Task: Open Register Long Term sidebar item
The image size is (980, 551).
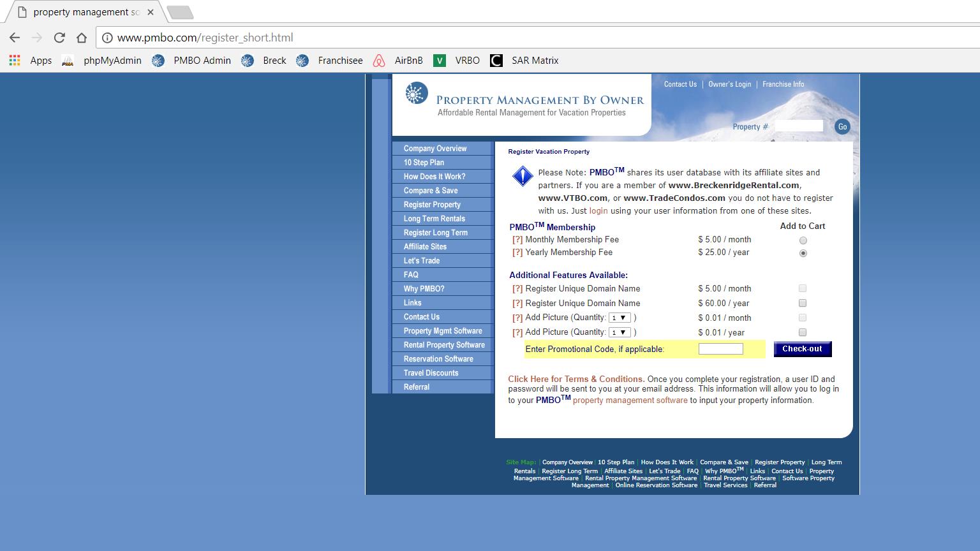Action: pos(443,233)
